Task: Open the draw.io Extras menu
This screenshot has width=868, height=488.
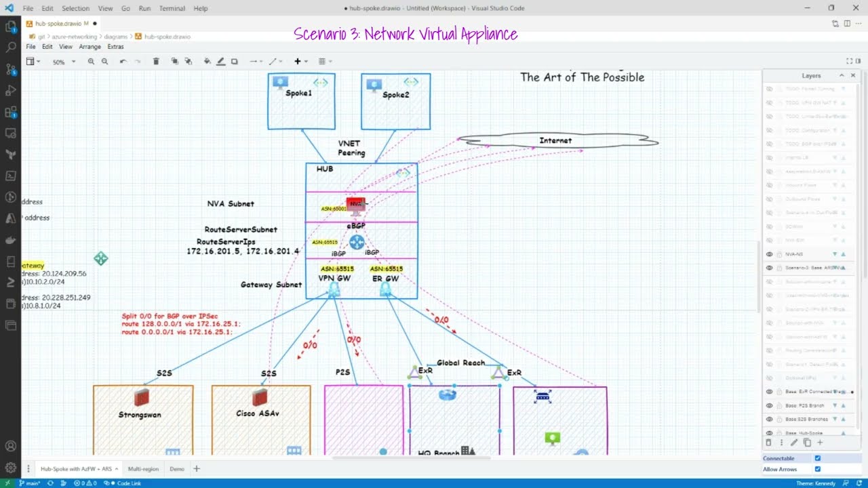Action: point(115,47)
